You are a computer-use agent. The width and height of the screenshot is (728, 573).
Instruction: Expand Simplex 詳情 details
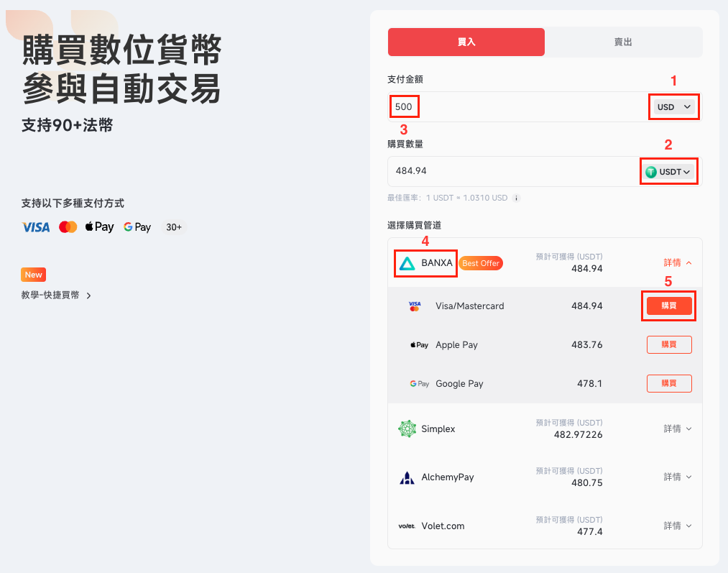point(678,428)
